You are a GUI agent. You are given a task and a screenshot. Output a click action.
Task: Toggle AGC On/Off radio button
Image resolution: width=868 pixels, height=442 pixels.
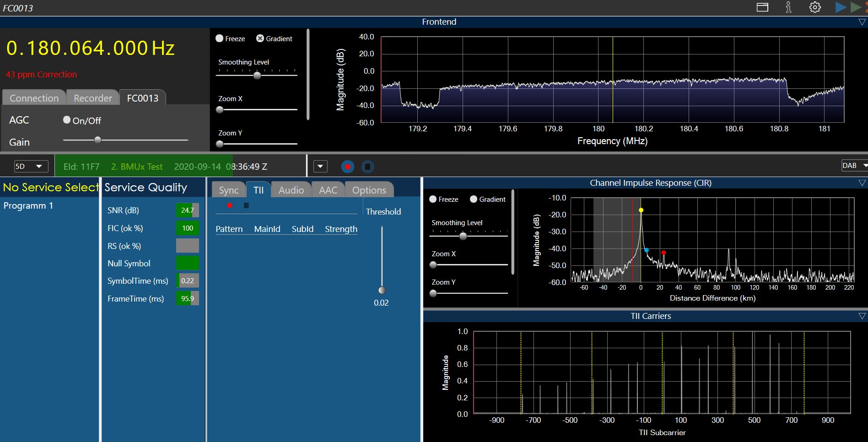click(67, 120)
